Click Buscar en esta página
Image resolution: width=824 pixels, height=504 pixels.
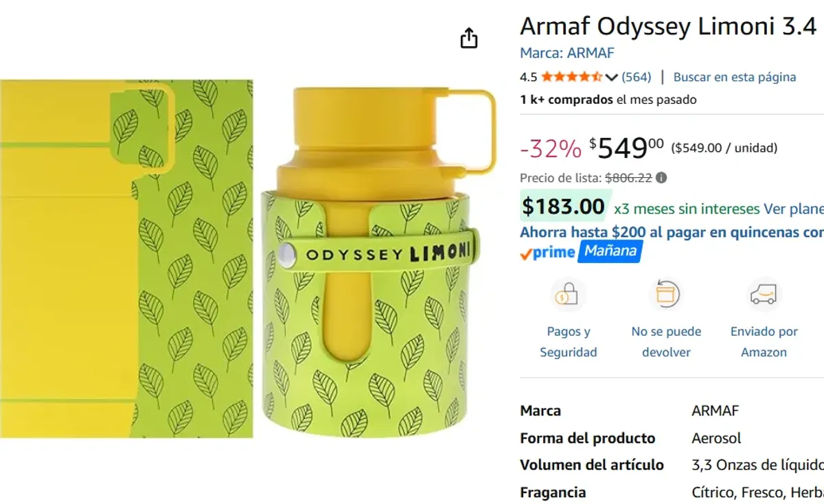coord(733,78)
